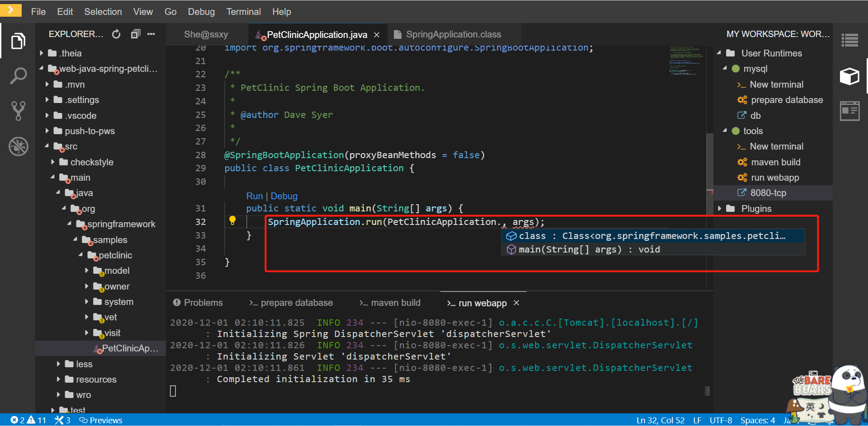Select the wro folder row
868x426 pixels.
(101, 394)
